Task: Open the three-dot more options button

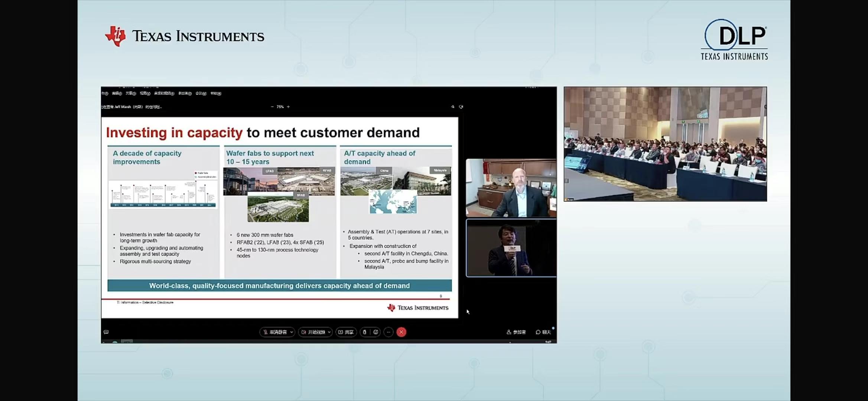Action: pyautogui.click(x=388, y=332)
